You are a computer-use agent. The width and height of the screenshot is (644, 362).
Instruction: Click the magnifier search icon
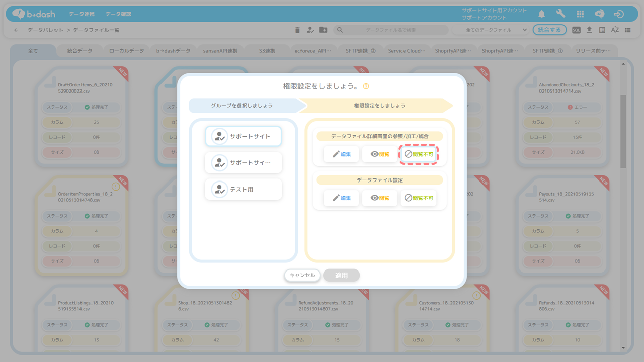(340, 30)
